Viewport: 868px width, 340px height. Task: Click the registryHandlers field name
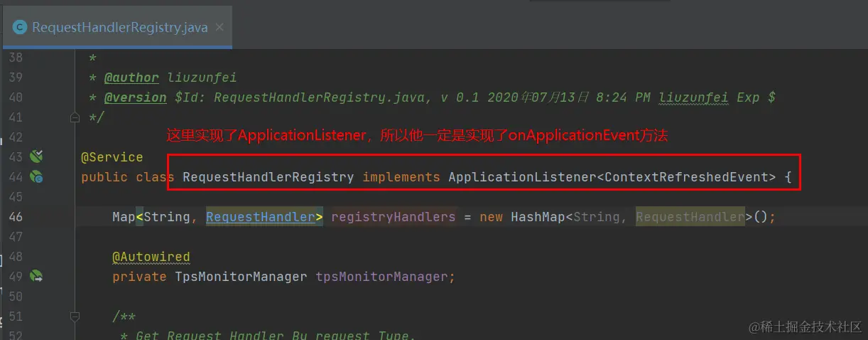pyautogui.click(x=393, y=217)
